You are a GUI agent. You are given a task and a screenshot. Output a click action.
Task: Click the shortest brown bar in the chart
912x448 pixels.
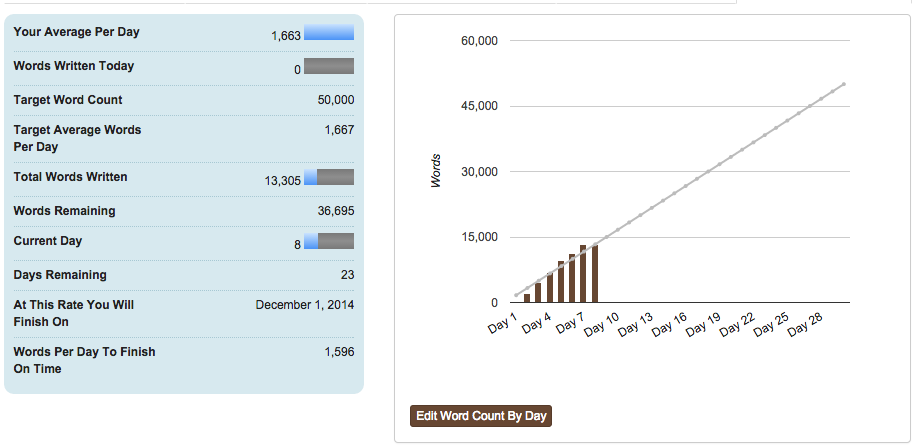[x=527, y=297]
